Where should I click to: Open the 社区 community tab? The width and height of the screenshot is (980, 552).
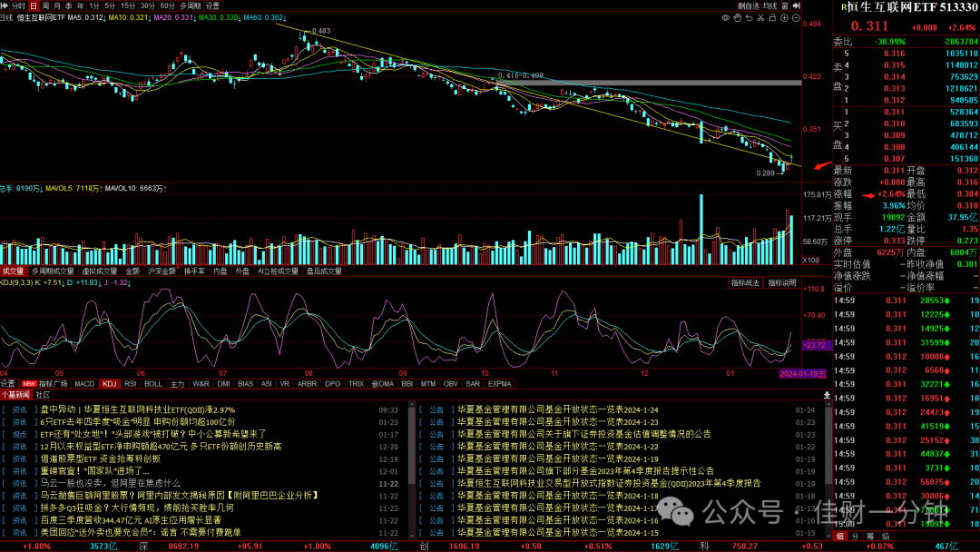coord(44,395)
